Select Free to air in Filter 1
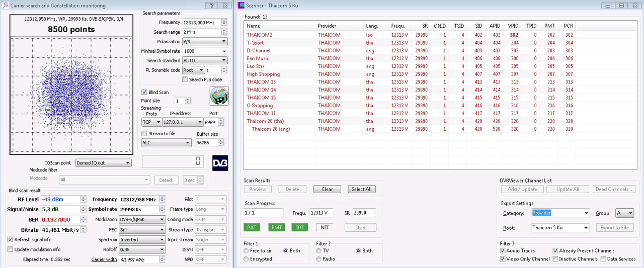The image size is (644, 268). point(246,250)
